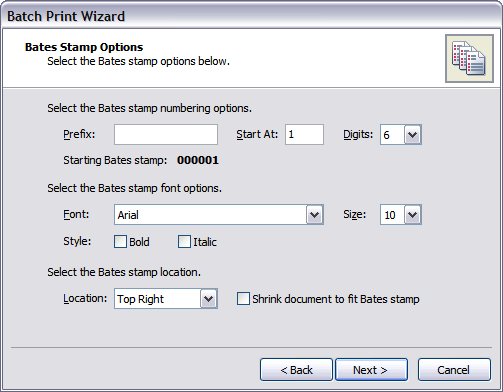Click the Starting Bates stamp label
Screen dimensions: 503x392
115,160
